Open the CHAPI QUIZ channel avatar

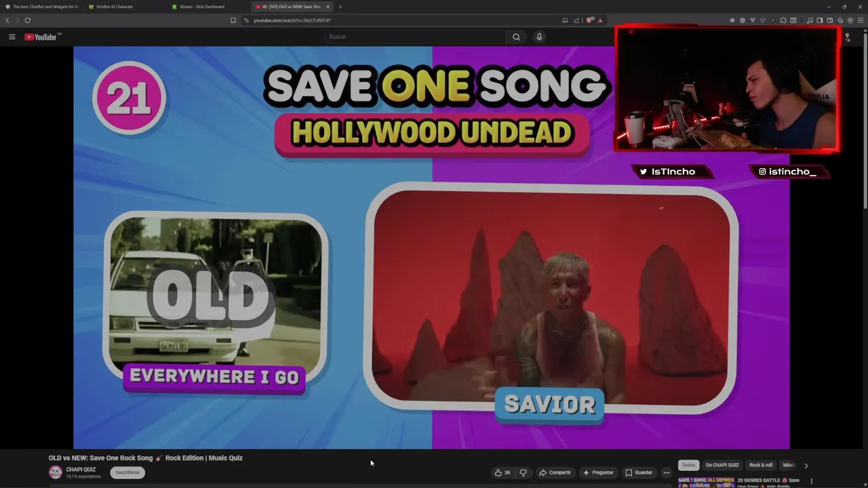[x=56, y=472]
